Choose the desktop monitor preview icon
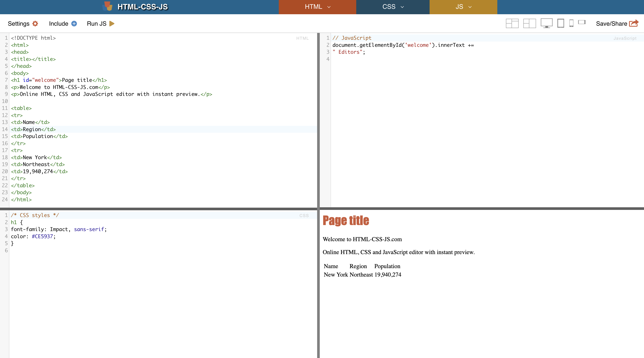Viewport: 644px width, 358px height. 547,23
